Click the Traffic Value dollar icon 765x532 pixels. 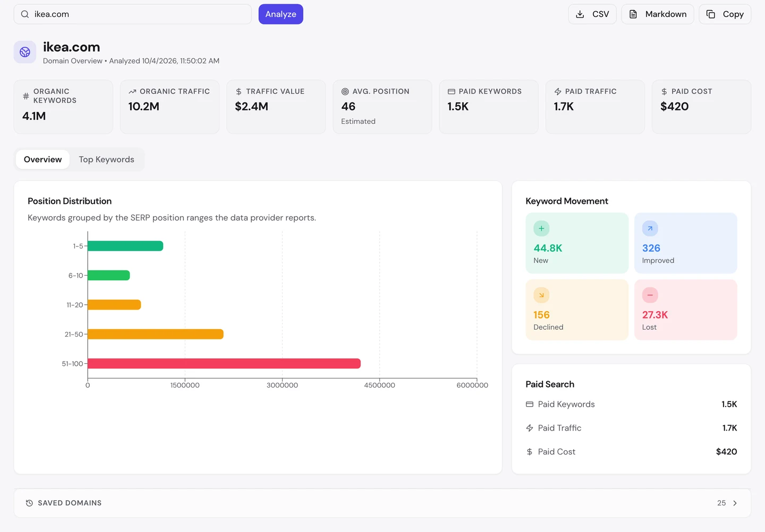tap(239, 92)
